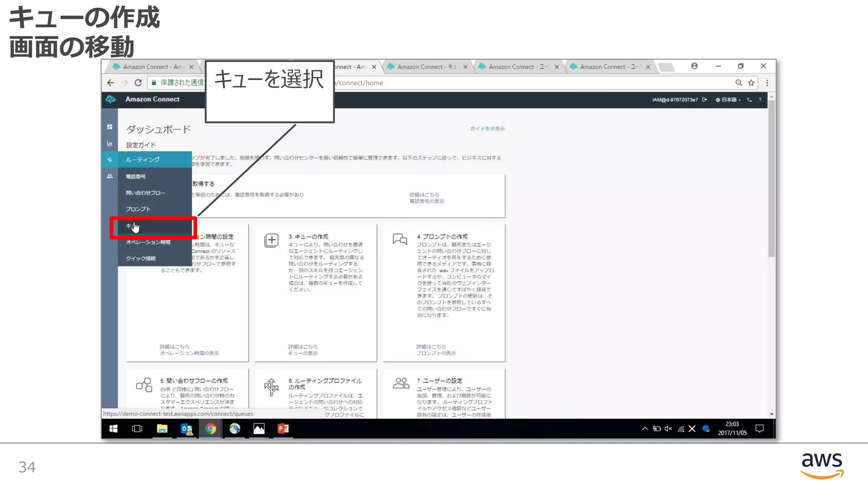The width and height of the screenshot is (868, 488).
Task: Click the people icon on user settings card
Action: click(x=401, y=383)
